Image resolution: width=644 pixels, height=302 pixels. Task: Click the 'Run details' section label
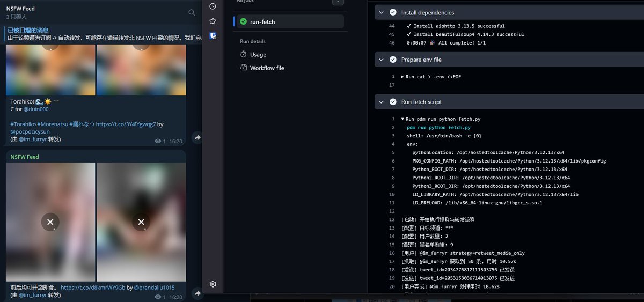(x=252, y=41)
